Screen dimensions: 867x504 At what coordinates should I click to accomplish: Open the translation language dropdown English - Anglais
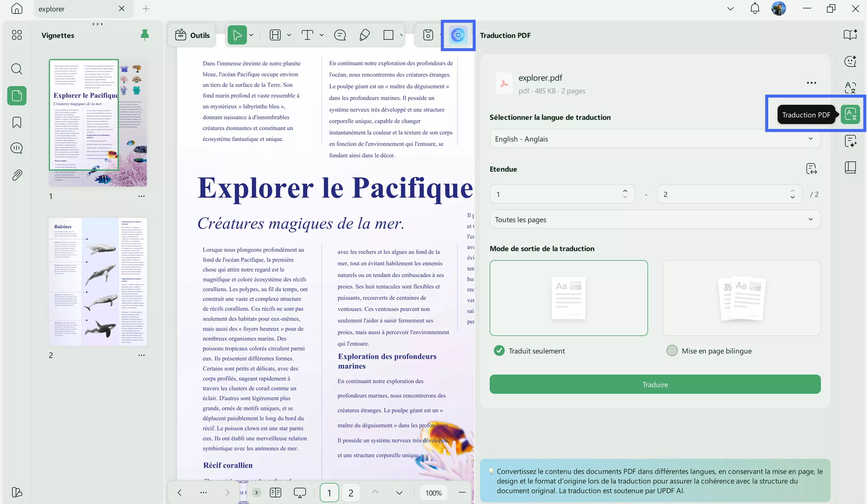(654, 138)
